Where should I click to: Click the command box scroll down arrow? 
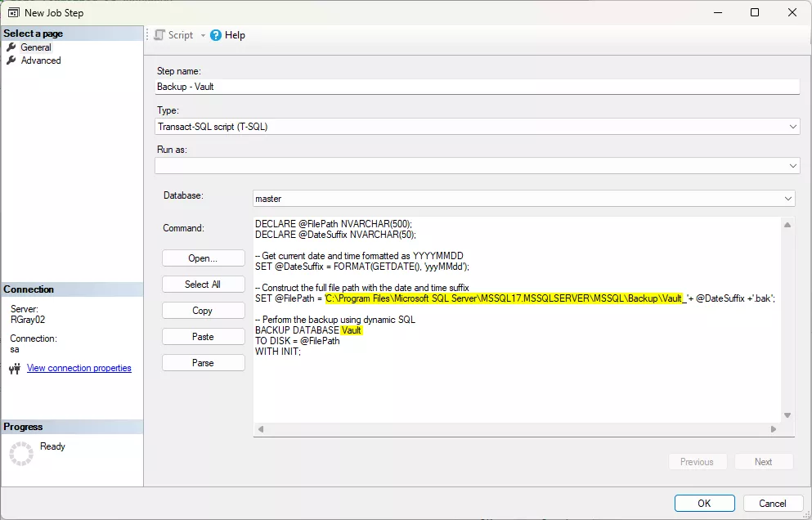pos(787,415)
